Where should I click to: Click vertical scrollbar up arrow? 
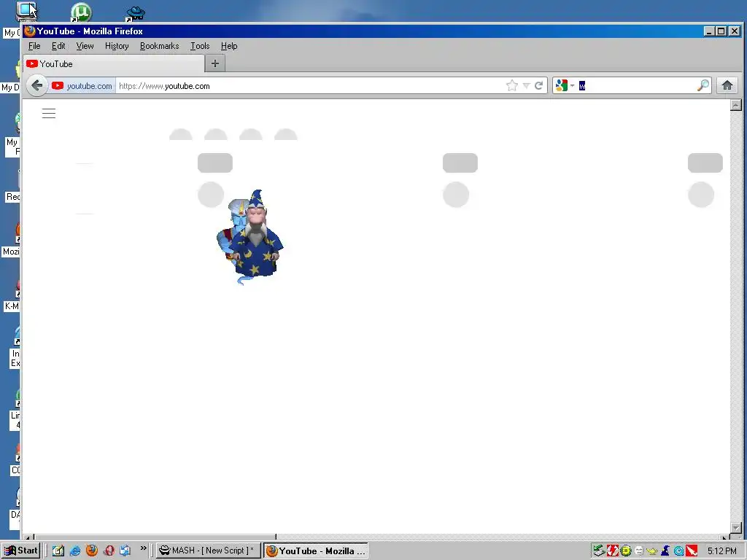(736, 105)
